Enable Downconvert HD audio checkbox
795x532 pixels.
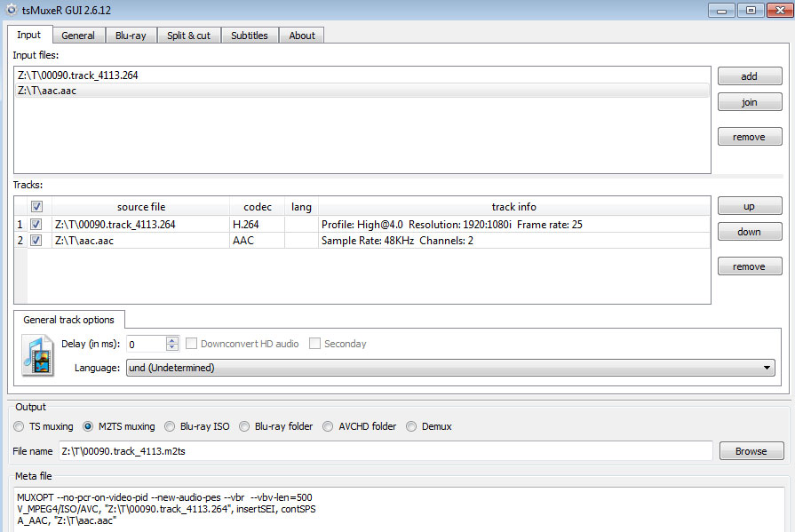click(x=191, y=344)
